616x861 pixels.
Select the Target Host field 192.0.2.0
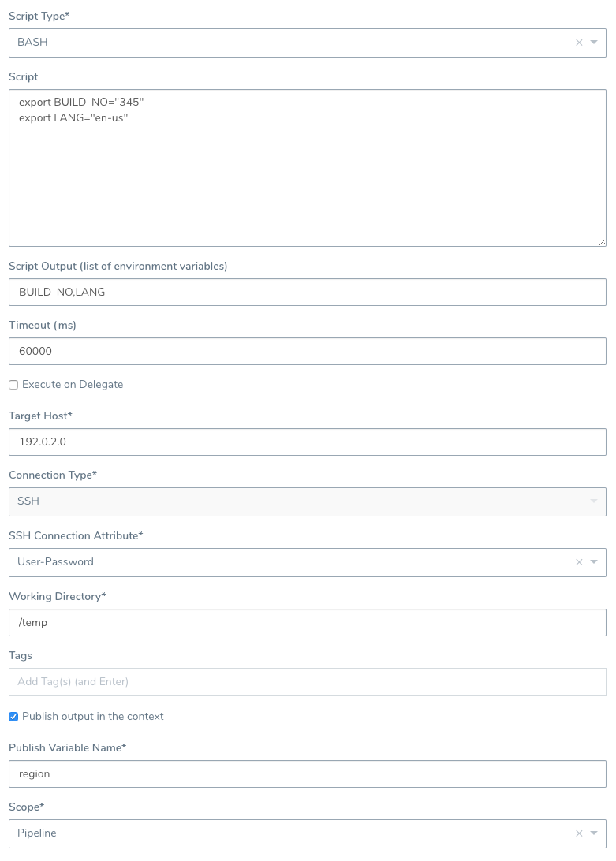point(307,442)
